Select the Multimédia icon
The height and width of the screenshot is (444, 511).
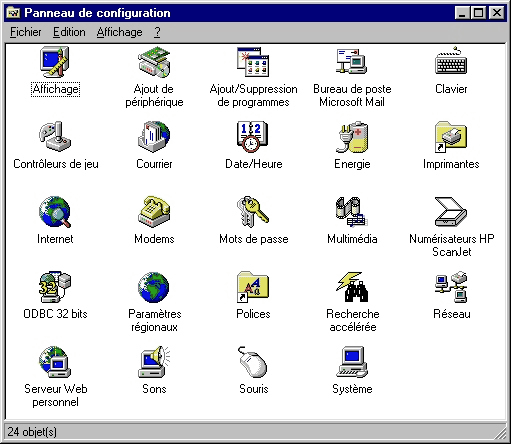point(352,212)
